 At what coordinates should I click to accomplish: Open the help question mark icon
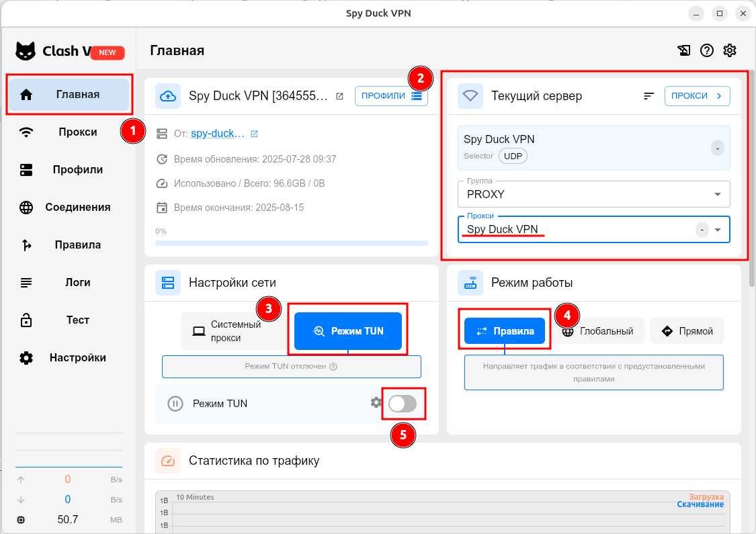click(706, 50)
